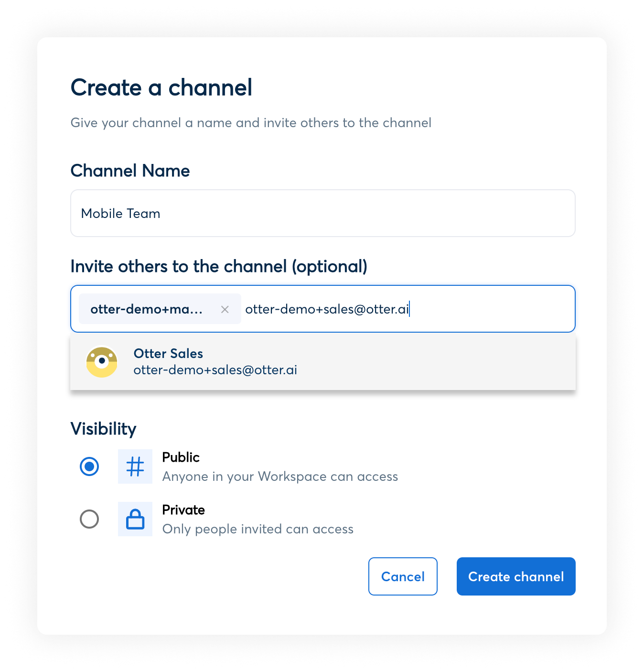Choose the Otter Sales suggestion
The height and width of the screenshot is (672, 644).
point(323,362)
